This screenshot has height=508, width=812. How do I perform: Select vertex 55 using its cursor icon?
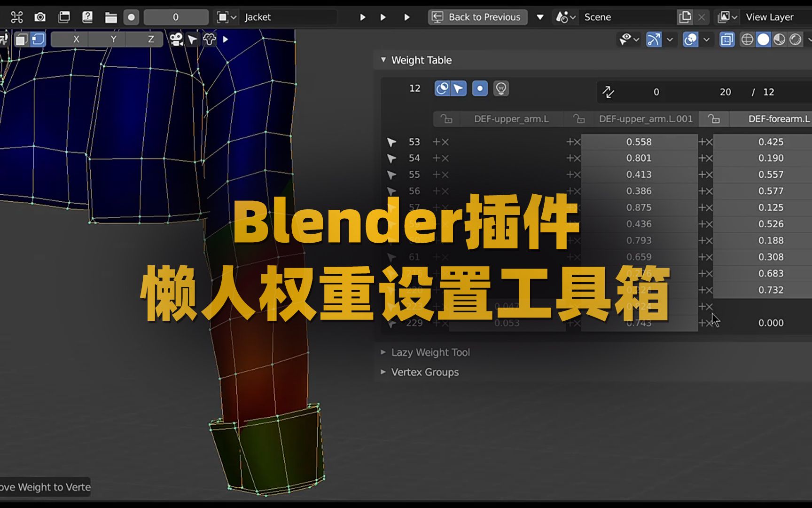pyautogui.click(x=391, y=175)
